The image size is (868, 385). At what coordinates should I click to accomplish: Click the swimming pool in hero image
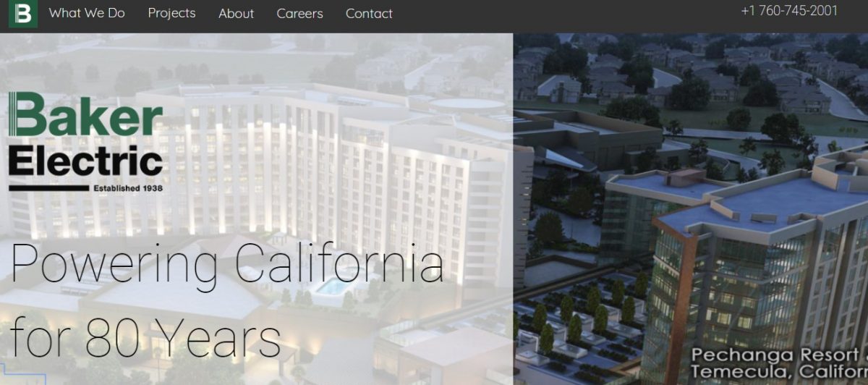(331, 287)
